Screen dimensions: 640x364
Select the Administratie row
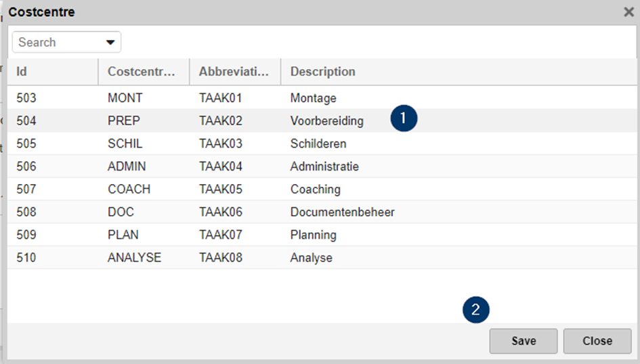[324, 166]
